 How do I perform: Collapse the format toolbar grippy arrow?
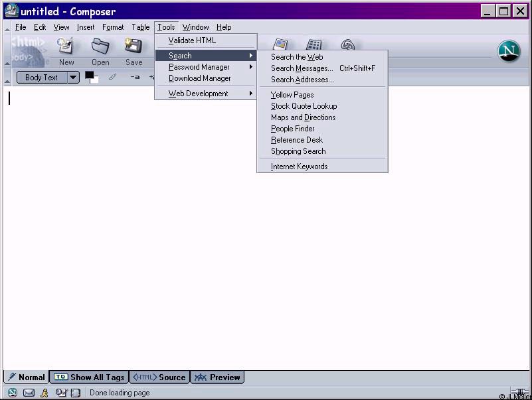[x=7, y=81]
